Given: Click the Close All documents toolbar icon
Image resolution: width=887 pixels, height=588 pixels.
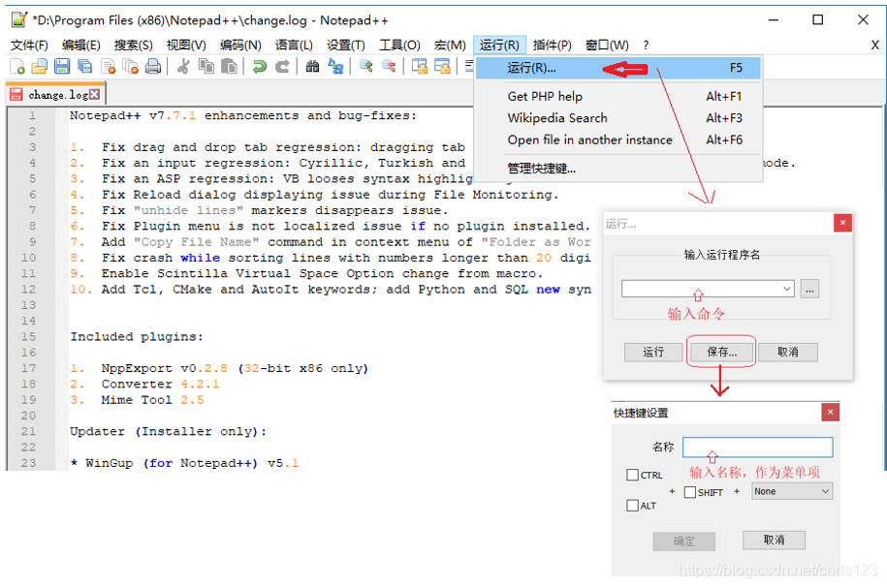Looking at the screenshot, I should pos(131,67).
